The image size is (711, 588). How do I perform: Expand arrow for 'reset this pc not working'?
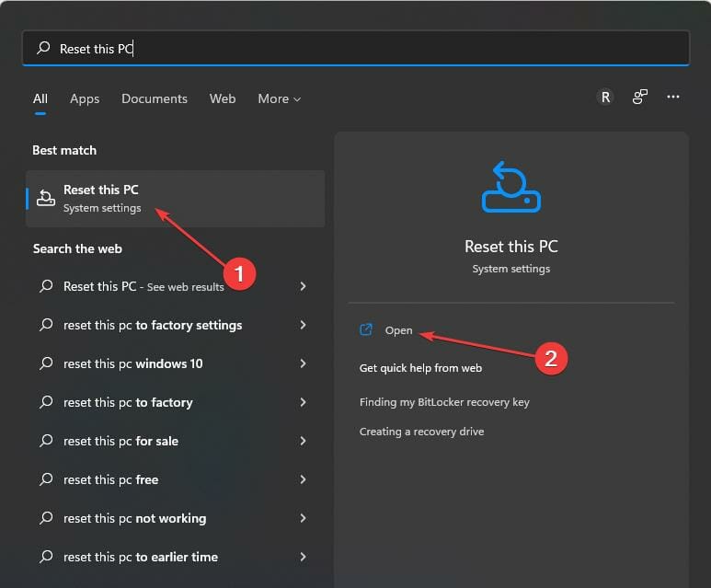304,518
